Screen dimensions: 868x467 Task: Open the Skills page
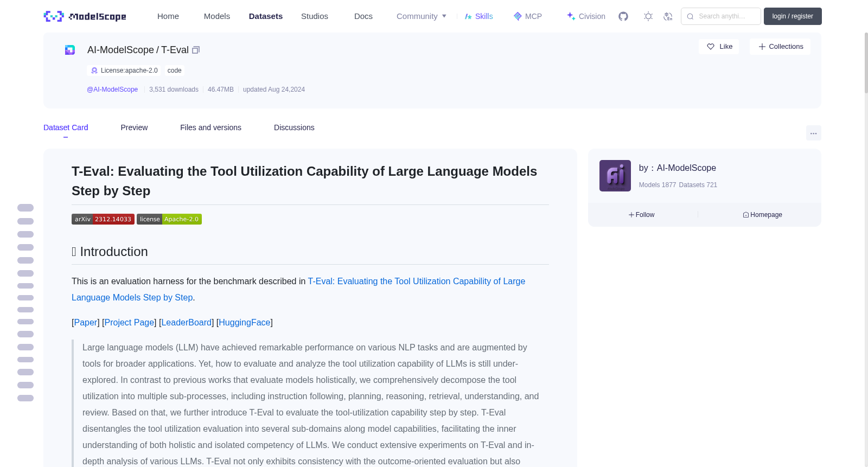point(478,16)
